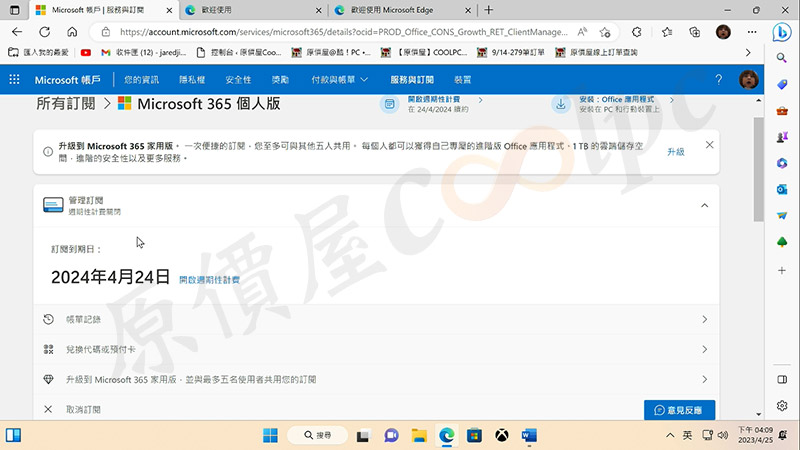Open the read aloud icon in address bar
Image resolution: width=800 pixels, height=450 pixels.
point(582,32)
